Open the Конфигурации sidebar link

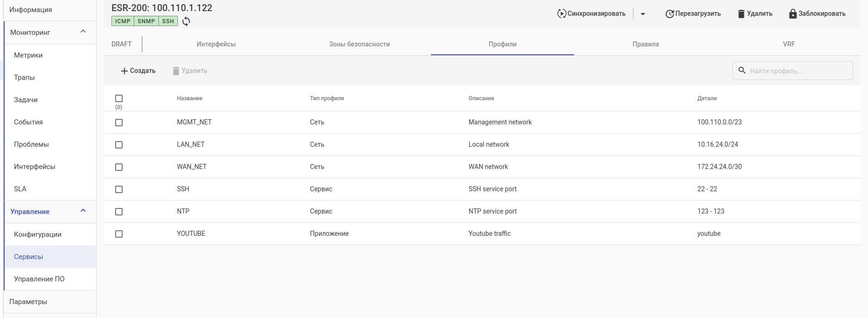click(x=38, y=234)
